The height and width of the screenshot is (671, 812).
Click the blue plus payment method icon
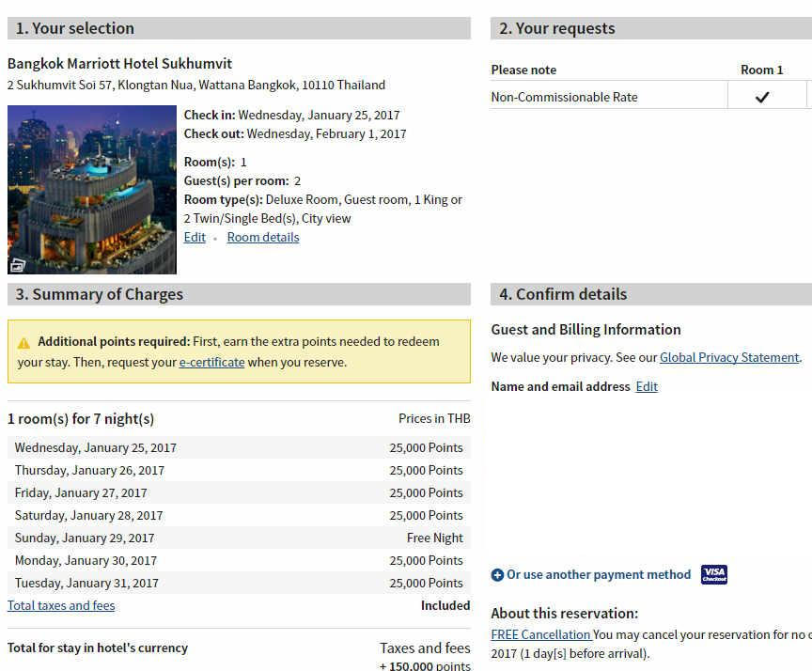coord(496,574)
